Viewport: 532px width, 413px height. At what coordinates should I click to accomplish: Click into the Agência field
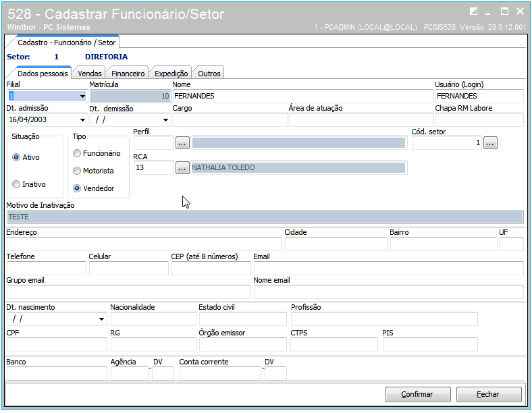point(130,374)
